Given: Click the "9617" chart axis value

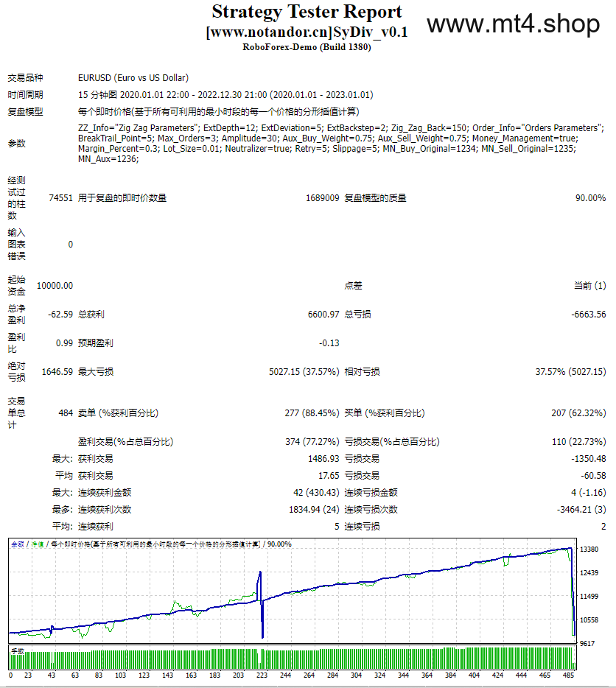Looking at the screenshot, I should (587, 644).
